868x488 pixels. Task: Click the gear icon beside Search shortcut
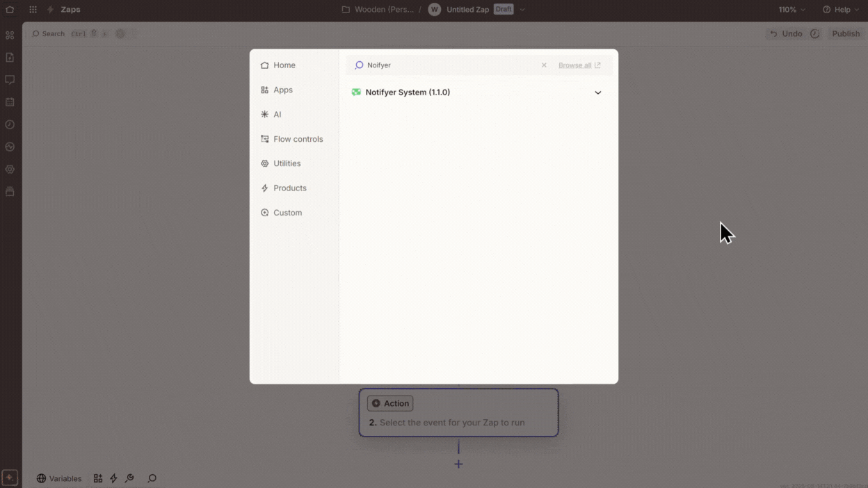[120, 33]
